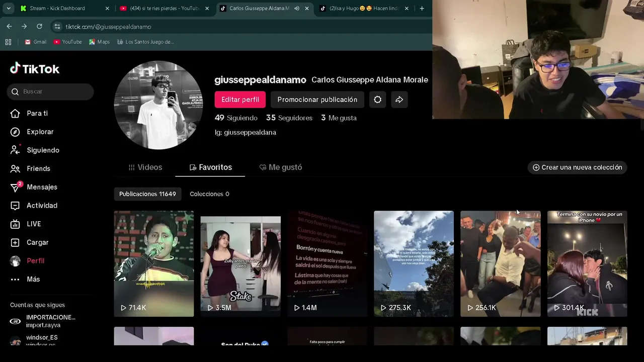Open lyrics video with 1.4M views
The height and width of the screenshot is (362, 644).
tap(327, 263)
